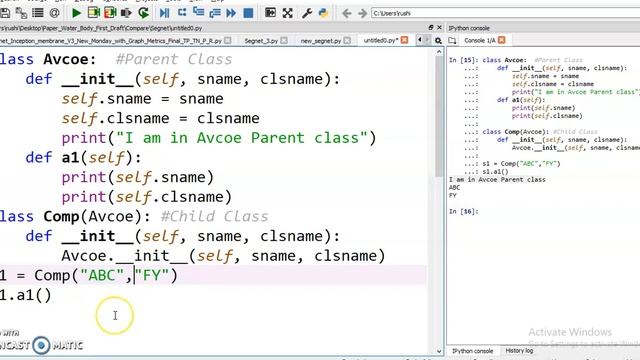Maximize the current pane
The height and width of the screenshot is (360, 640).
[x=270, y=13]
